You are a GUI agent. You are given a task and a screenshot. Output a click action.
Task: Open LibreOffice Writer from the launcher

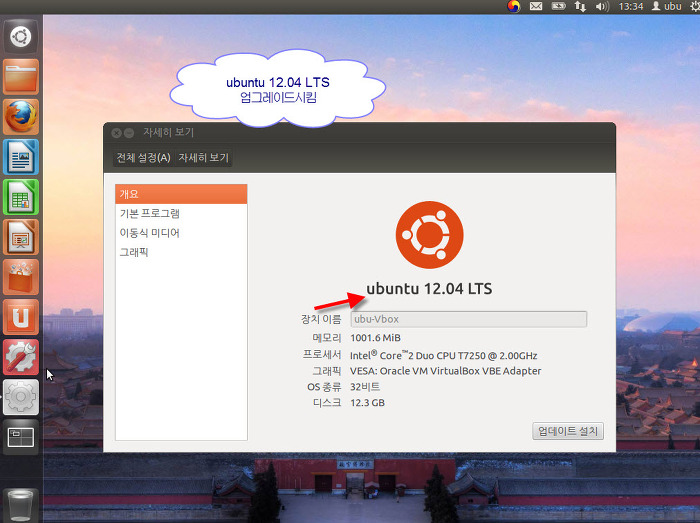[21, 157]
